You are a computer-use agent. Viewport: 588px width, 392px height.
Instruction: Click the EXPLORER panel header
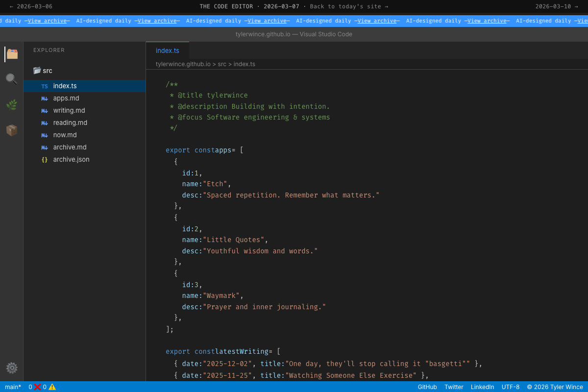pyautogui.click(x=49, y=50)
